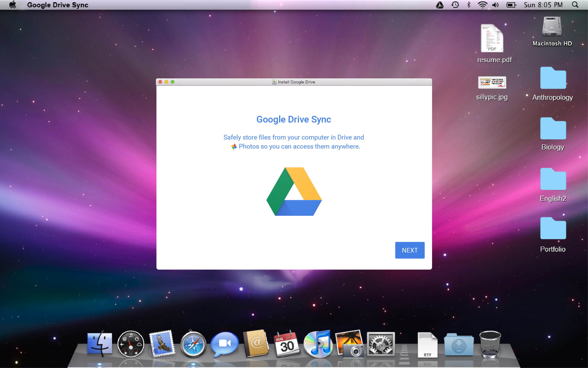588x368 pixels.
Task: Open the Apple menu
Action: point(12,5)
